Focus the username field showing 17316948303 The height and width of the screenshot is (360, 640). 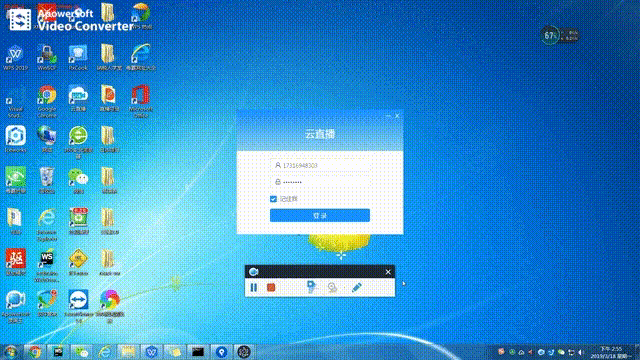(x=320, y=165)
